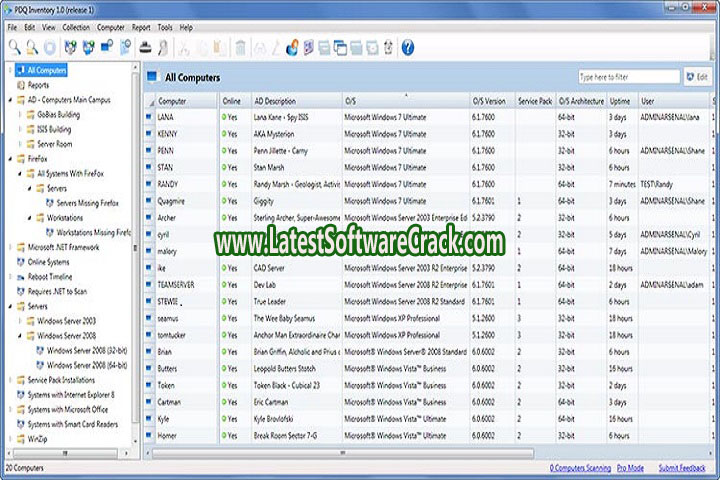Click the first magnifying glass toolbar icon

(x=14, y=47)
